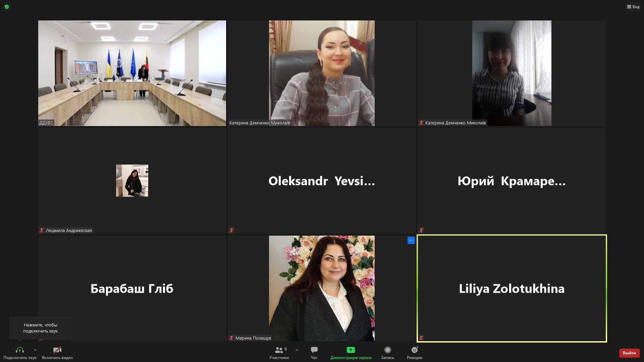The width and height of the screenshot is (644, 362).
Task: Click Подключить звук headphones icon
Action: click(20, 350)
